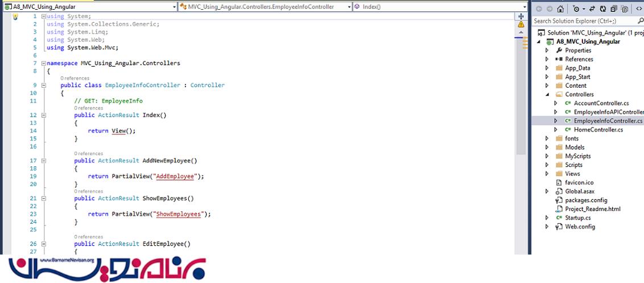644x283 pixels.
Task: Click the Collapse All icon in Solution Explorer
Action: (614, 9)
